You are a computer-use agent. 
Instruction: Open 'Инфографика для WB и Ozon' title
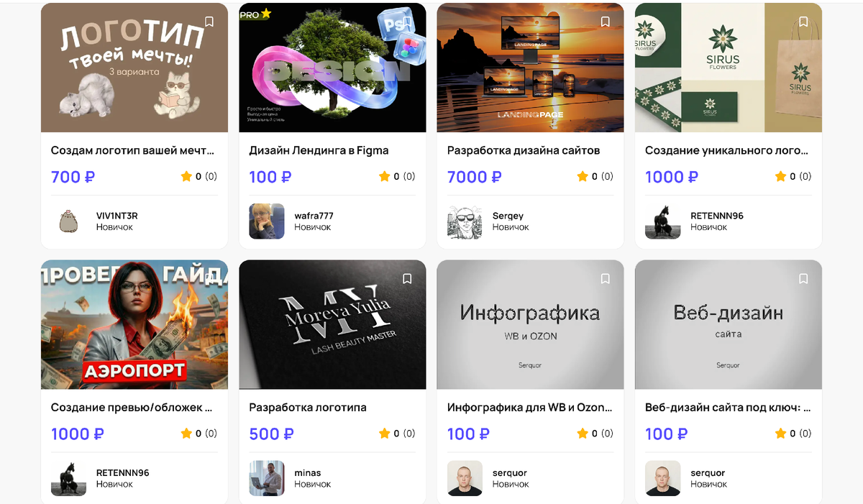coord(530,408)
